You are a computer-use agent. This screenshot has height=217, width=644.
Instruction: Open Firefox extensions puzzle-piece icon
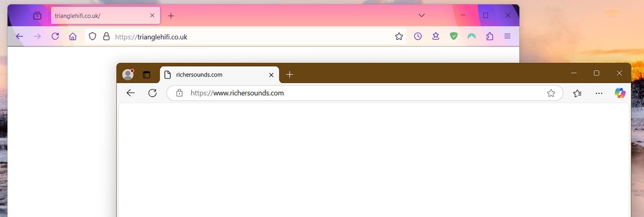click(x=490, y=36)
